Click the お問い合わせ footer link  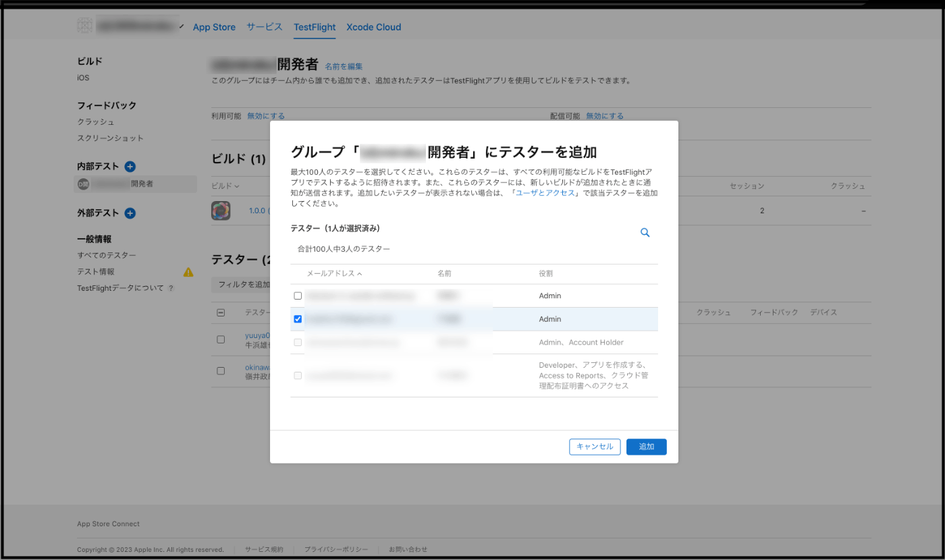point(408,549)
